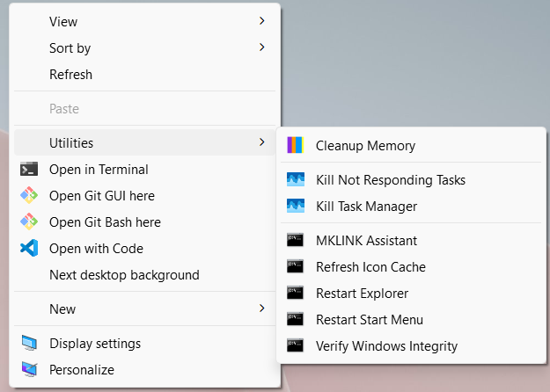
Task: Open the Sort by menu entry
Action: click(x=144, y=47)
